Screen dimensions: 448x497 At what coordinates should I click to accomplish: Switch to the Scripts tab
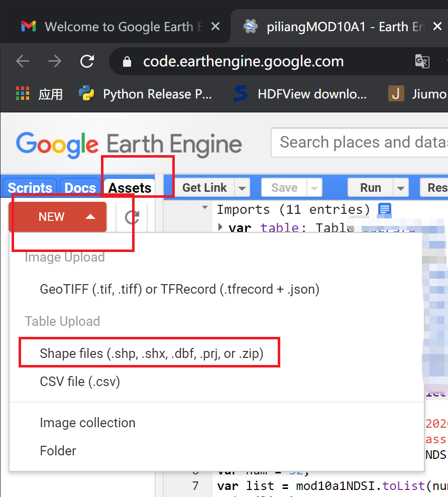pos(29,188)
